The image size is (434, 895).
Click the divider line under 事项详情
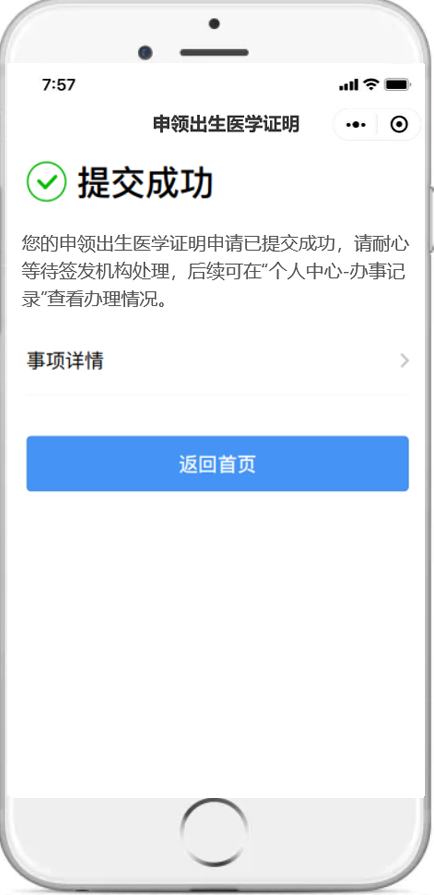[x=218, y=394]
